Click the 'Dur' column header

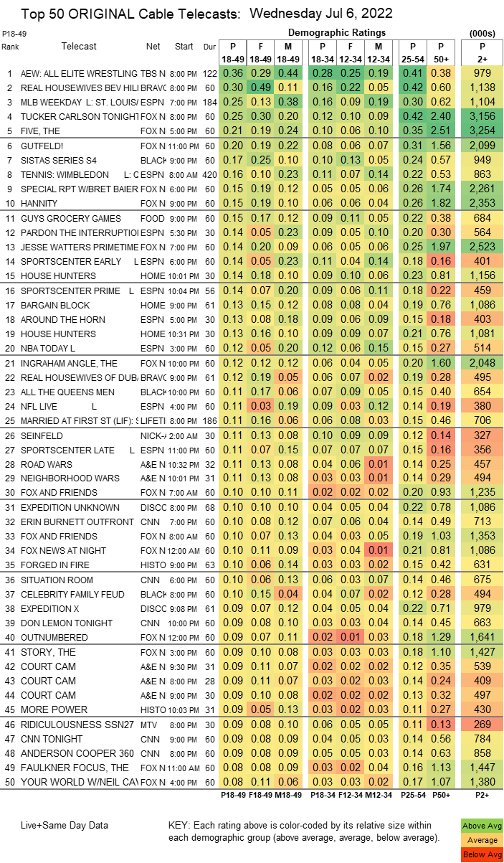point(208,47)
